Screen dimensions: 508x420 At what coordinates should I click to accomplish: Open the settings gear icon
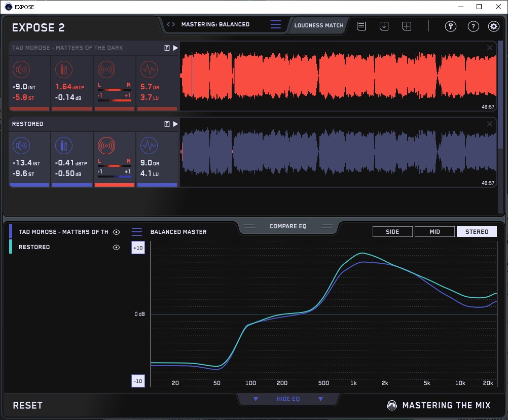coord(493,26)
